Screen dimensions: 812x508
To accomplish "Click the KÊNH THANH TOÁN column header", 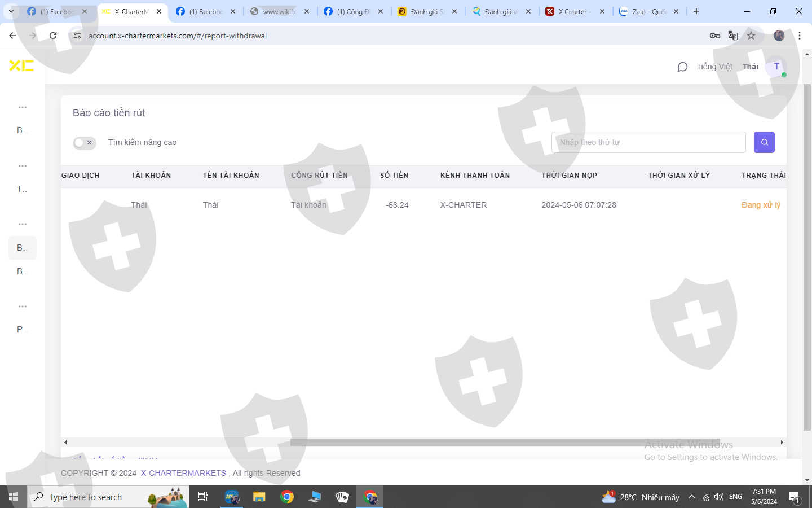I will [475, 176].
